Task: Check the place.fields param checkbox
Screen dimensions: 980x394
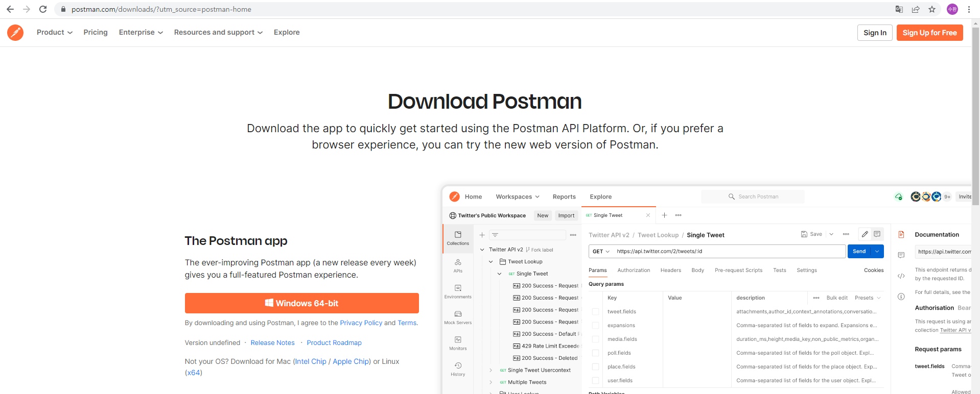Action: pyautogui.click(x=595, y=366)
